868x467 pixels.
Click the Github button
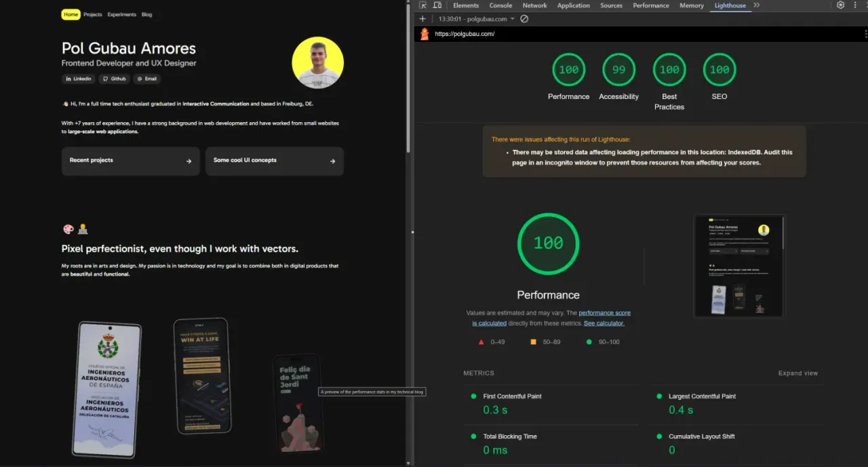(114, 79)
